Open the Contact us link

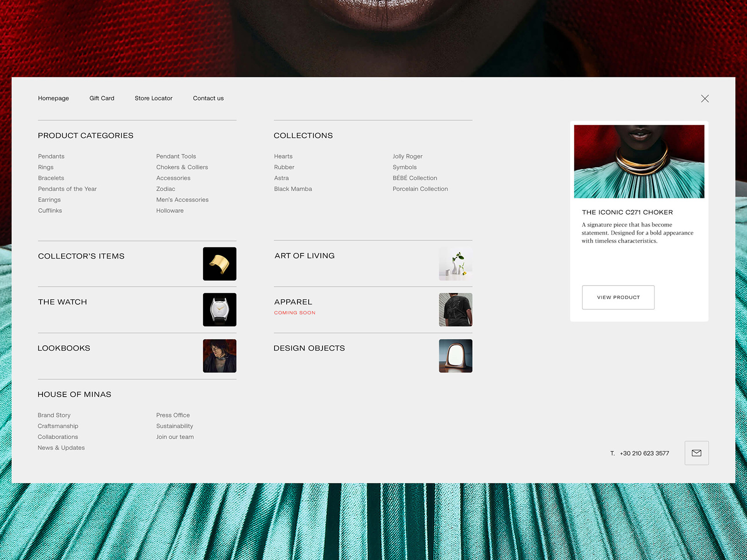[x=208, y=98]
